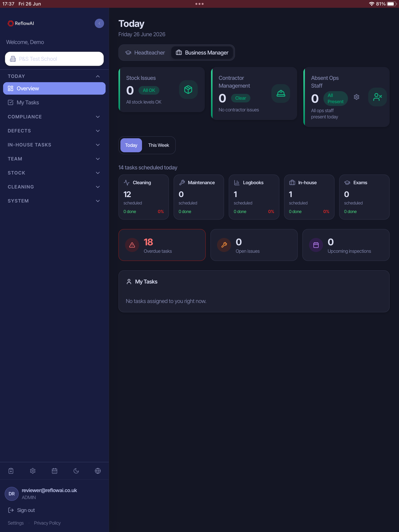
Task: Click the Clear status badge
Action: tap(240, 98)
